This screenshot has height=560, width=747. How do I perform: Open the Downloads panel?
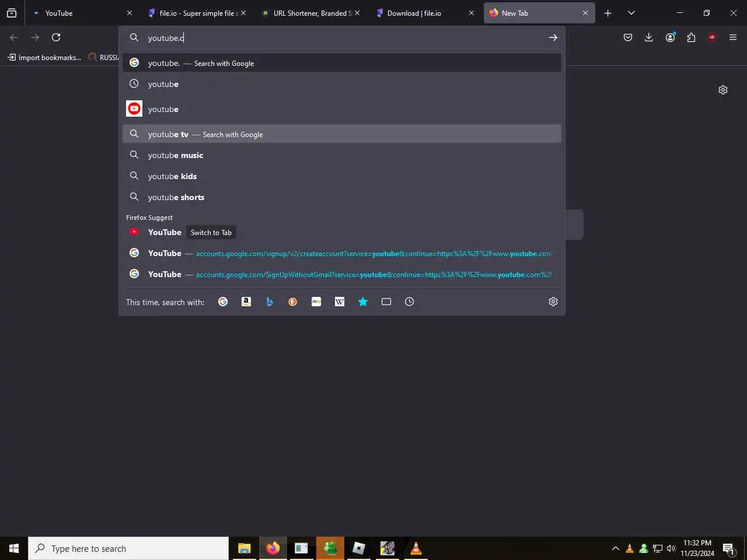click(649, 37)
